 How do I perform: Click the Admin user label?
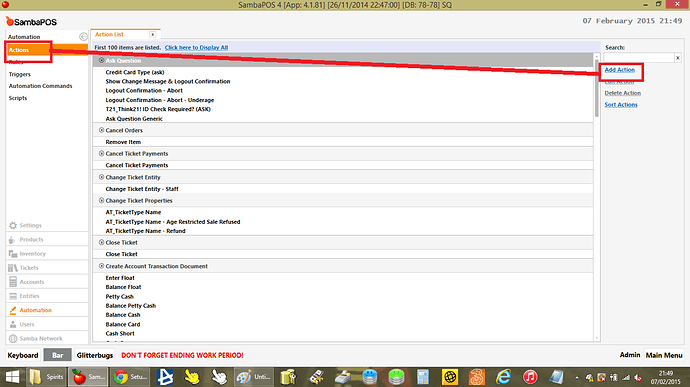click(630, 355)
